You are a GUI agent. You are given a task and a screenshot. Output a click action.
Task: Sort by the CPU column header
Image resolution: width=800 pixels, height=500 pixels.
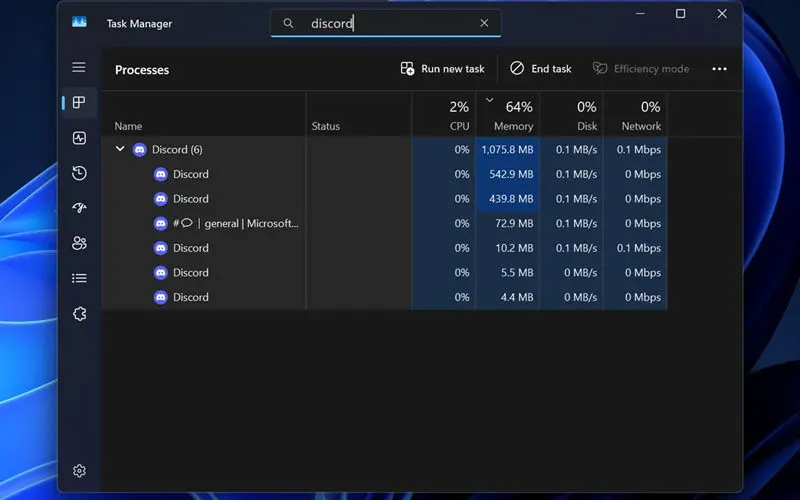443,115
